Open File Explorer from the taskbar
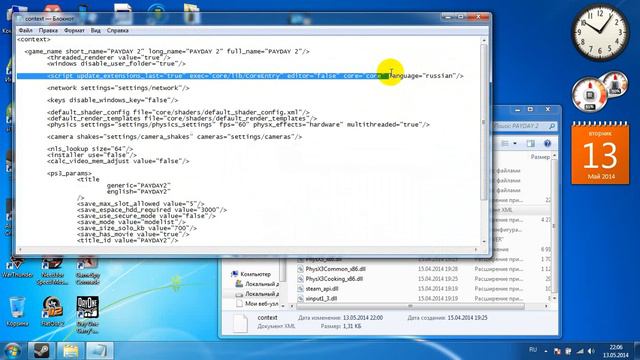This screenshot has width=640, height=360. [70, 351]
